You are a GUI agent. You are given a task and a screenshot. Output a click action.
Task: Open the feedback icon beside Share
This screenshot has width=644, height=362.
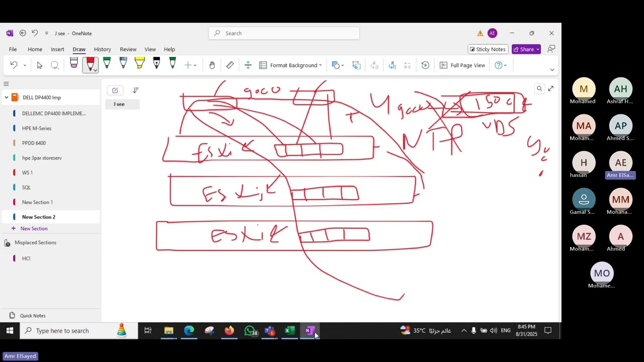(551, 49)
